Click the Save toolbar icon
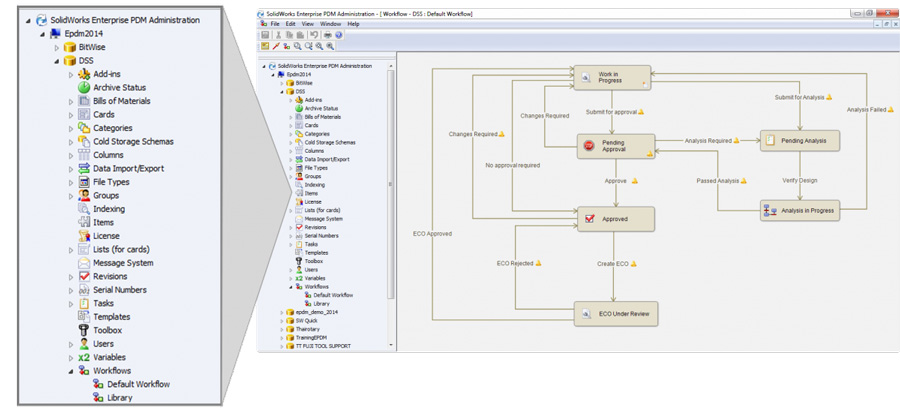Viewport: 900px width, 415px height. (265, 35)
